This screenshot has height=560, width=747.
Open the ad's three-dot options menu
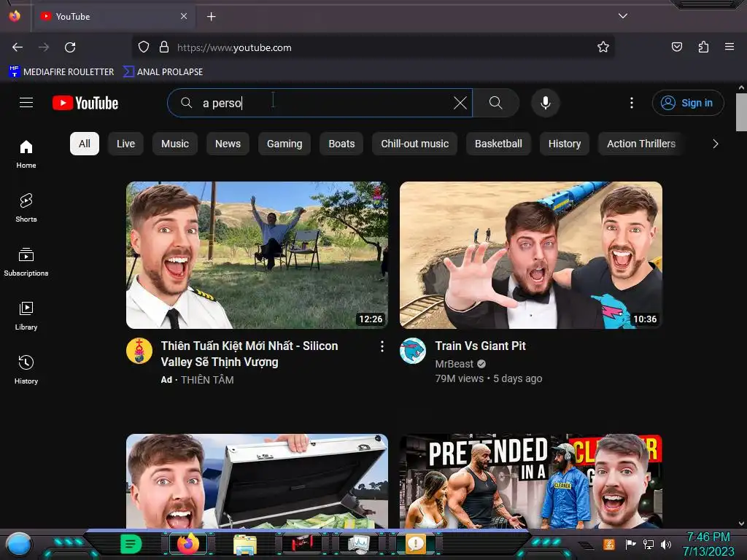tap(382, 346)
